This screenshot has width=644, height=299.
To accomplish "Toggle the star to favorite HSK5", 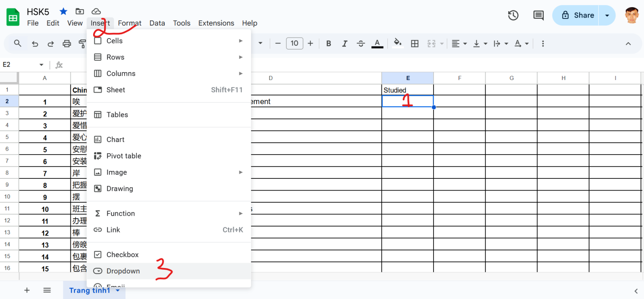I will pos(63,11).
